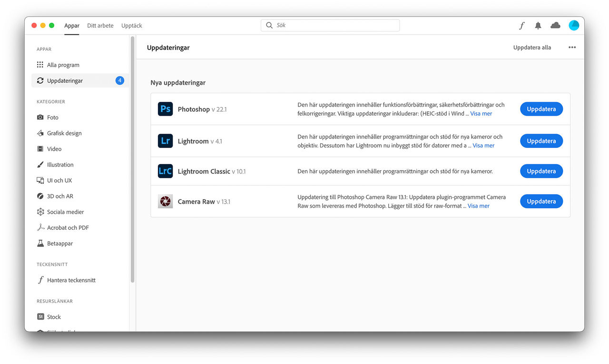The height and width of the screenshot is (364, 609).
Task: Click the Uppdateringar refresh icon in sidebar
Action: (40, 80)
